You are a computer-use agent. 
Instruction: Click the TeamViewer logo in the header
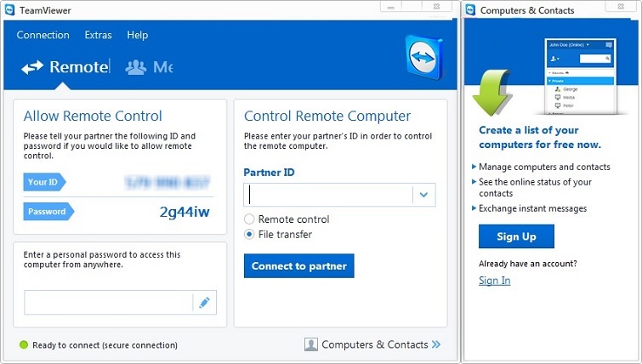424,57
